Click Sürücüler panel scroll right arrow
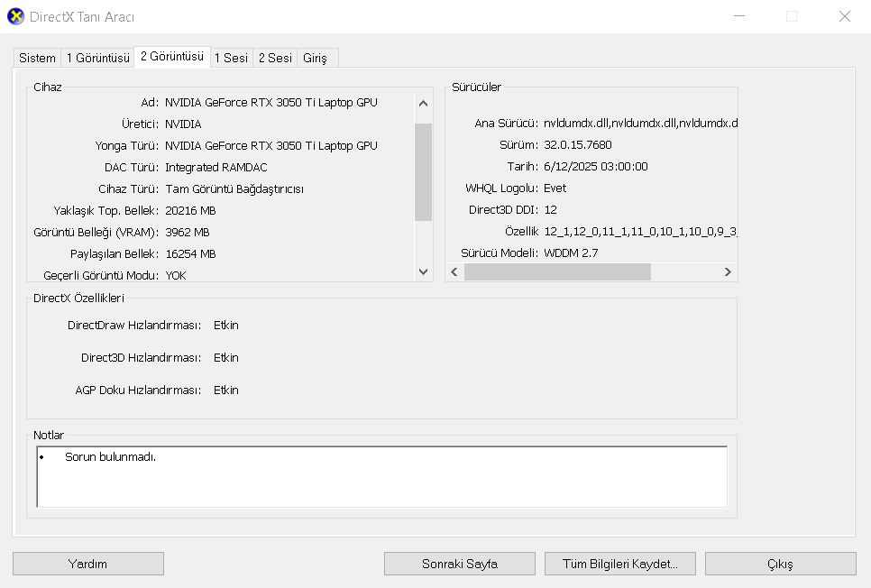Viewport: 871px width, 588px height. [728, 271]
